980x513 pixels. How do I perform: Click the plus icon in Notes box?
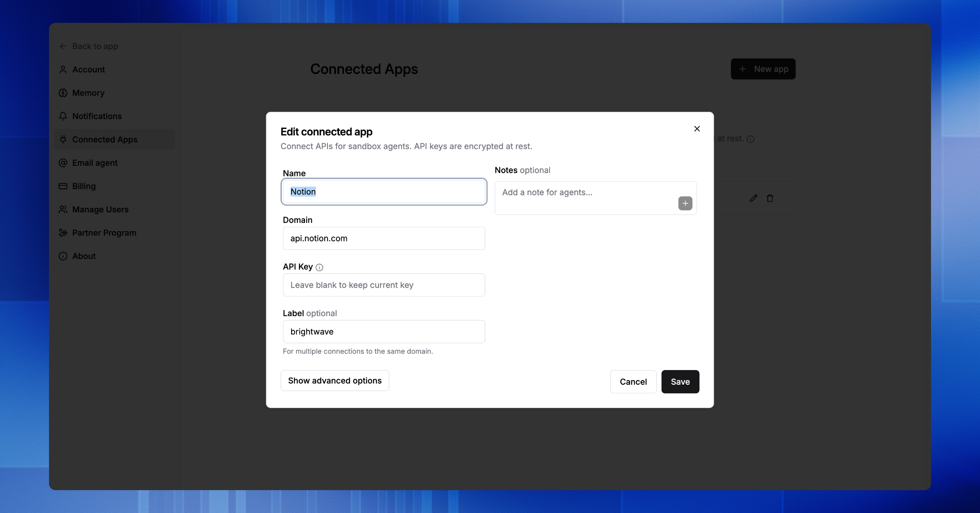(x=685, y=203)
